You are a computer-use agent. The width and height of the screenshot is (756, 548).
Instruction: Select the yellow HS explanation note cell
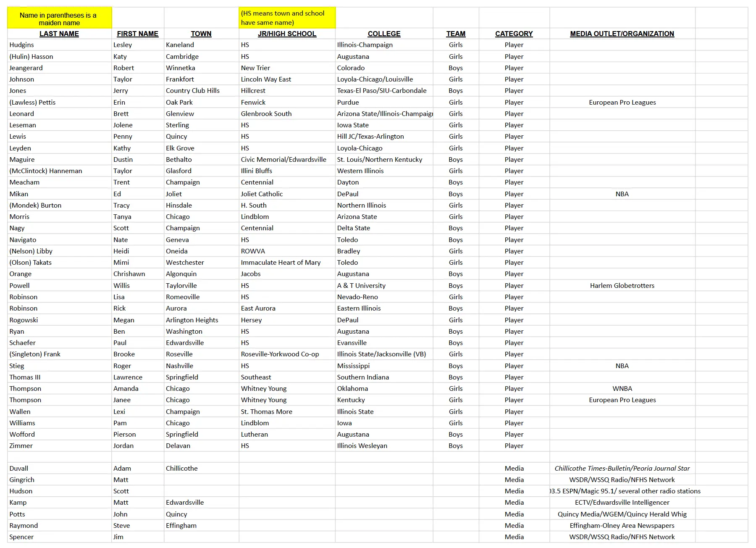point(287,18)
